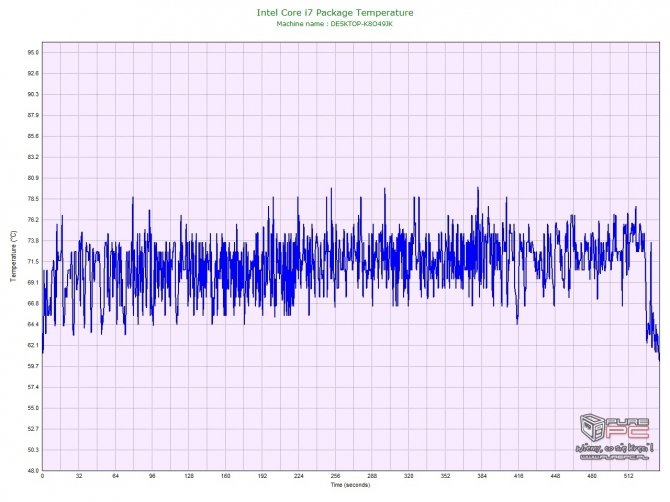Select the 85.6 y-axis value
This screenshot has height=502, width=670.
coord(33,136)
